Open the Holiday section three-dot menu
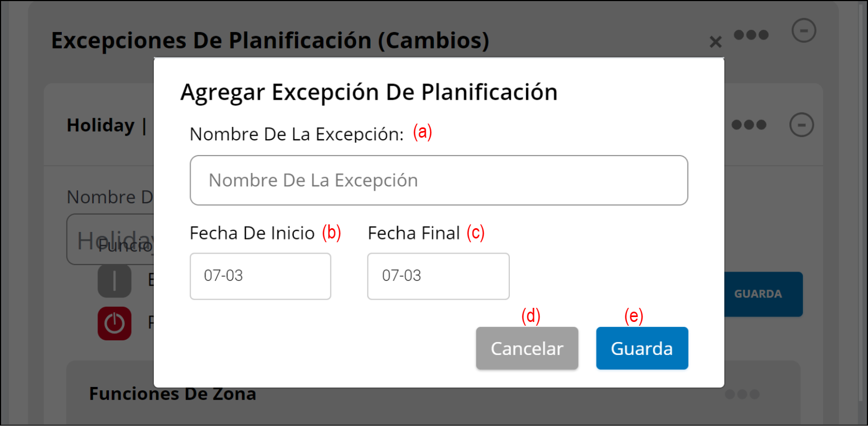This screenshot has width=868, height=426. [x=749, y=125]
